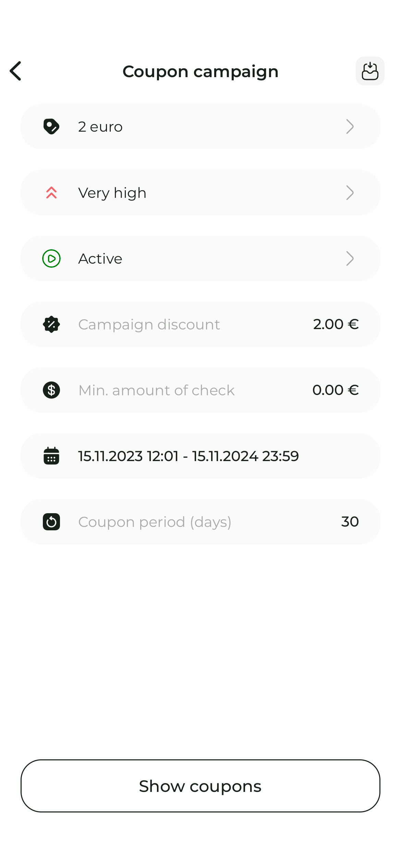Click the calendar icon
The height and width of the screenshot is (868, 401).
(51, 456)
